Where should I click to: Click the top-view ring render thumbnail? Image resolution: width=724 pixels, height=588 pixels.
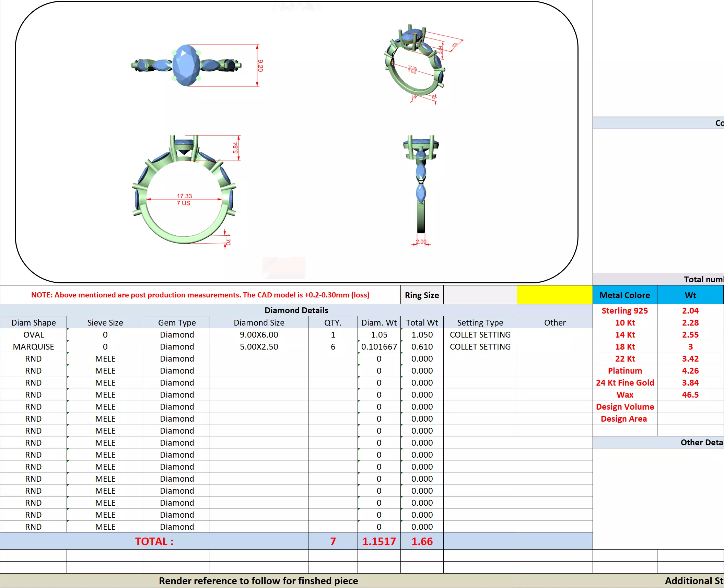click(x=186, y=66)
